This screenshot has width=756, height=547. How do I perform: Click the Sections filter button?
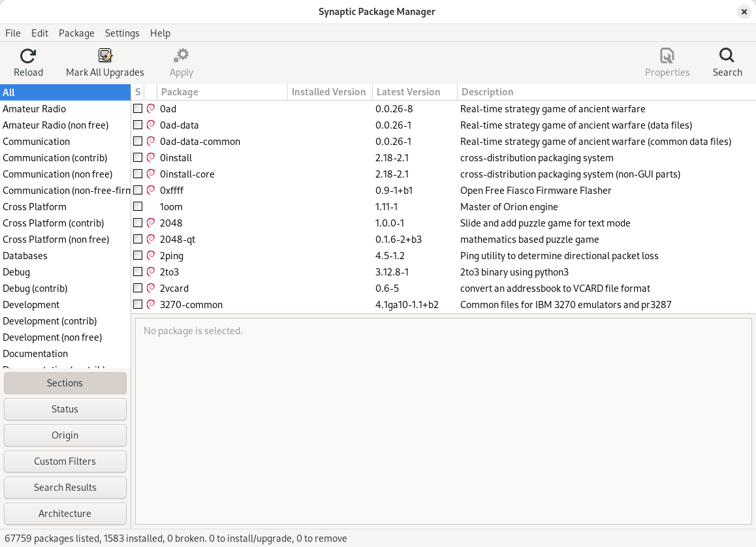pyautogui.click(x=65, y=383)
